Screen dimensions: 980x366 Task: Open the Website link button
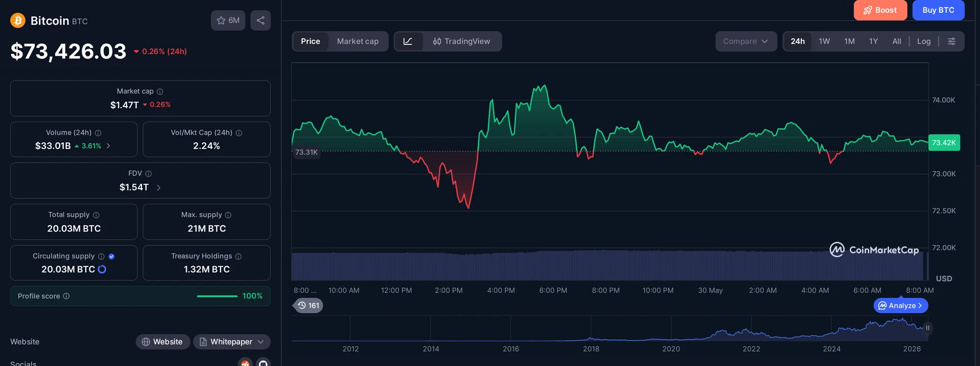point(163,342)
